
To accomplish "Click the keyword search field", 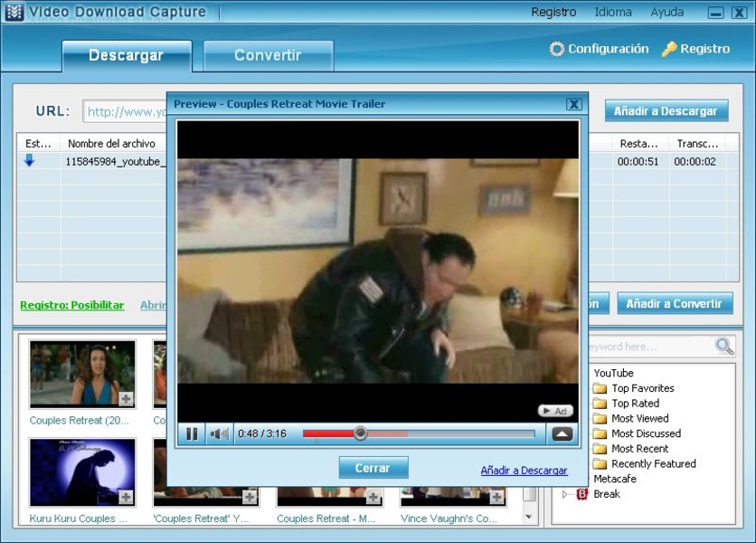I will coord(650,347).
